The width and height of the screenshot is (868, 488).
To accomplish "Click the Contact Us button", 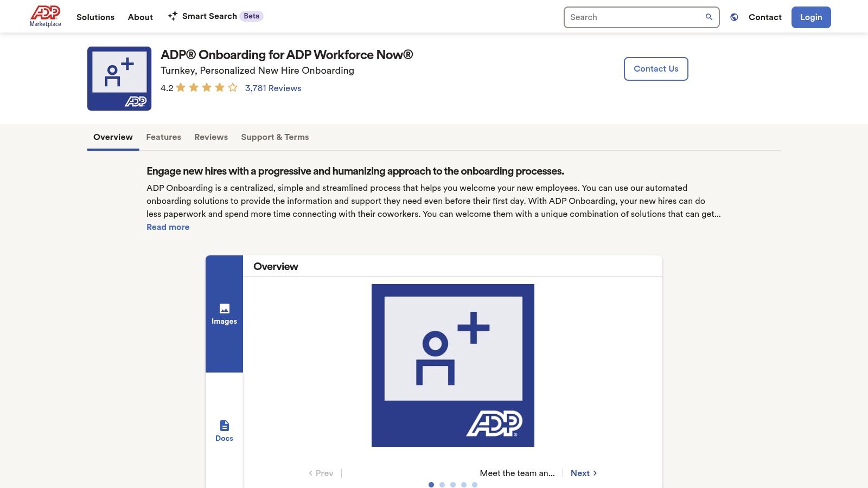I will pyautogui.click(x=655, y=68).
